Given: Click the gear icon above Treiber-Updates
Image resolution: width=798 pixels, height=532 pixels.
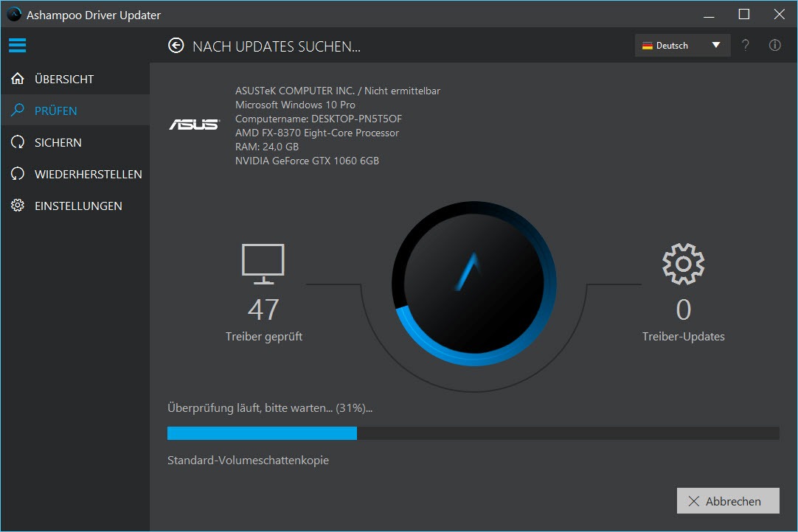Looking at the screenshot, I should tap(684, 264).
